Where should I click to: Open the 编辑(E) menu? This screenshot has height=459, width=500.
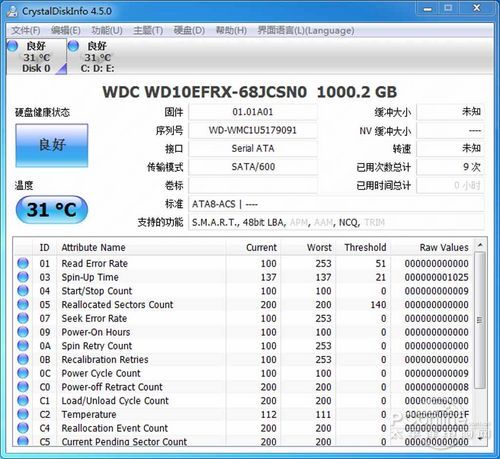[x=66, y=31]
